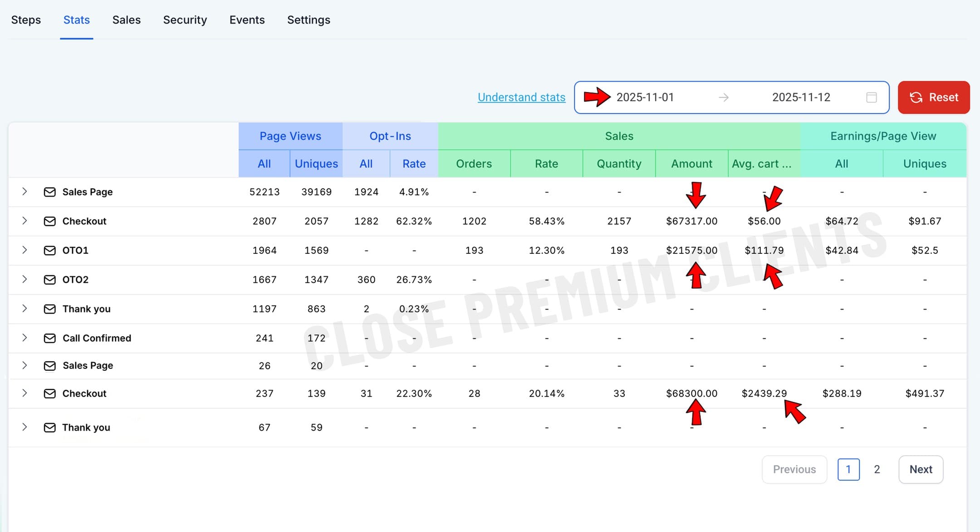Click email icon of Checkout with 237 views
Screen dimensions: 980x532
[49, 394]
